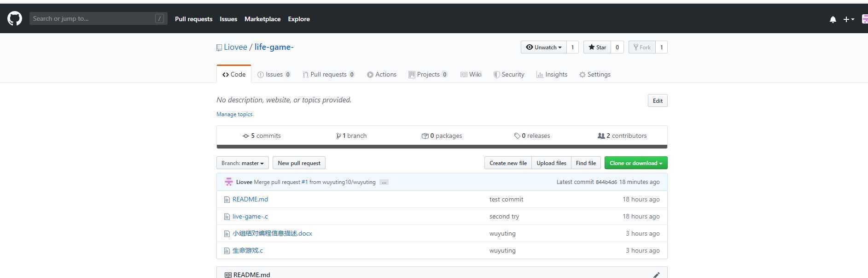Open the live-game-.c file
This screenshot has height=278, width=868.
pyautogui.click(x=250, y=216)
